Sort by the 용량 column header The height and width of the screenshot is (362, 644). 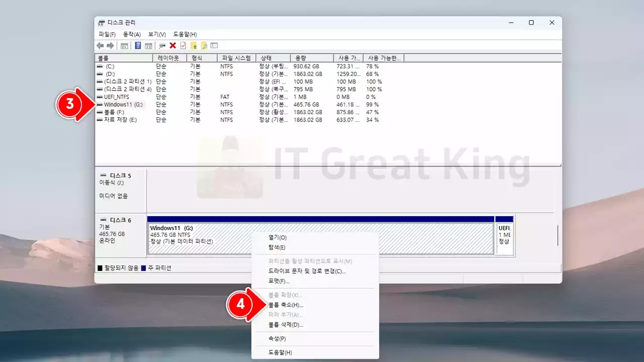pos(312,58)
